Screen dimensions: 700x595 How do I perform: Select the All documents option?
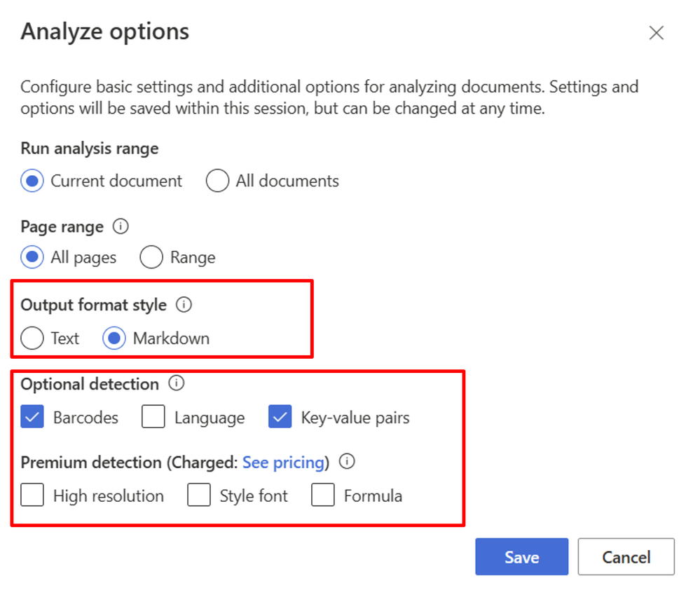[x=217, y=181]
